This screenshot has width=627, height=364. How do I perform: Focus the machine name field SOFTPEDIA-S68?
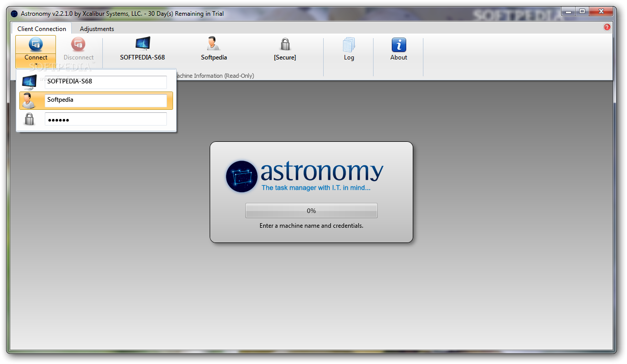(106, 82)
